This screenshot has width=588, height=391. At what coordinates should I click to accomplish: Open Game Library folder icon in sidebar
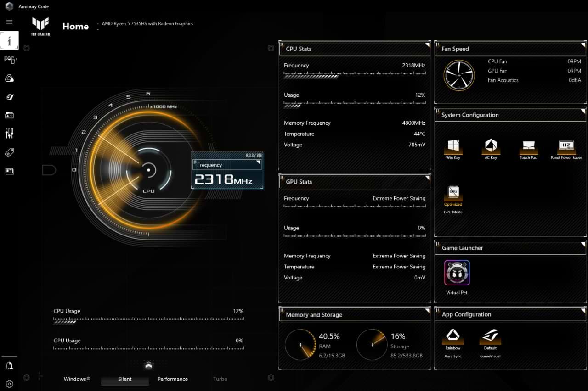pos(9,115)
